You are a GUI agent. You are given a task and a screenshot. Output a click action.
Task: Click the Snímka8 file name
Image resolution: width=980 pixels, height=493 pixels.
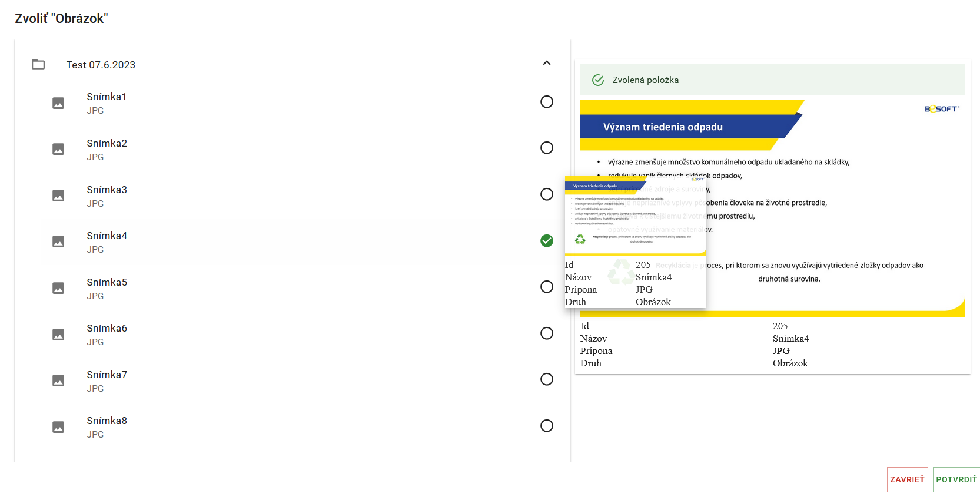pyautogui.click(x=107, y=421)
